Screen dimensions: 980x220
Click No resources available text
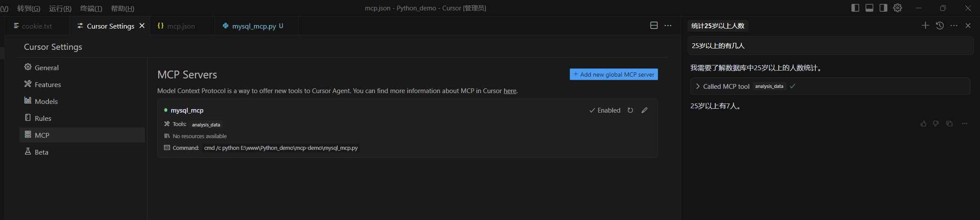tap(199, 136)
